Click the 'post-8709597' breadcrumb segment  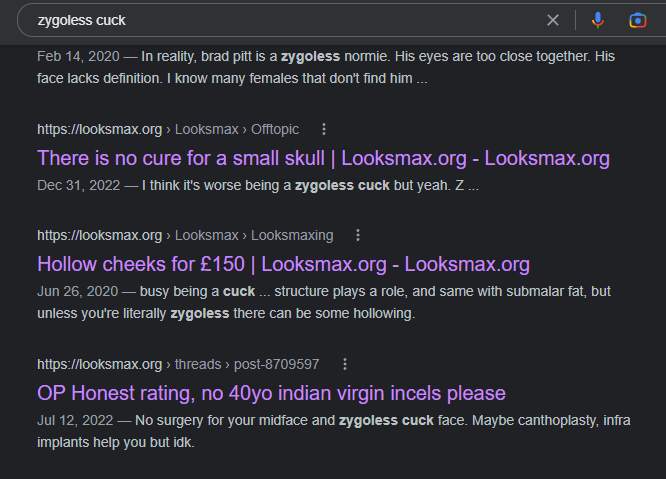click(277, 364)
